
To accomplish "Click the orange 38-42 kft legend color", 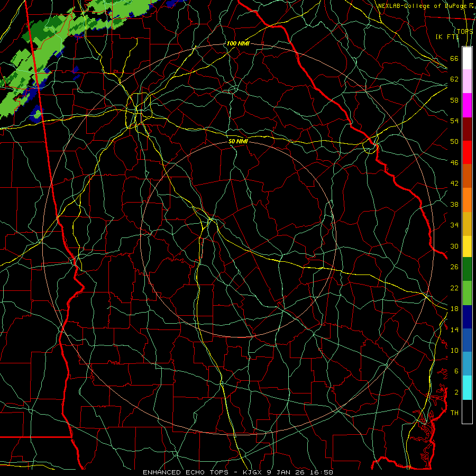I will click(x=467, y=200).
